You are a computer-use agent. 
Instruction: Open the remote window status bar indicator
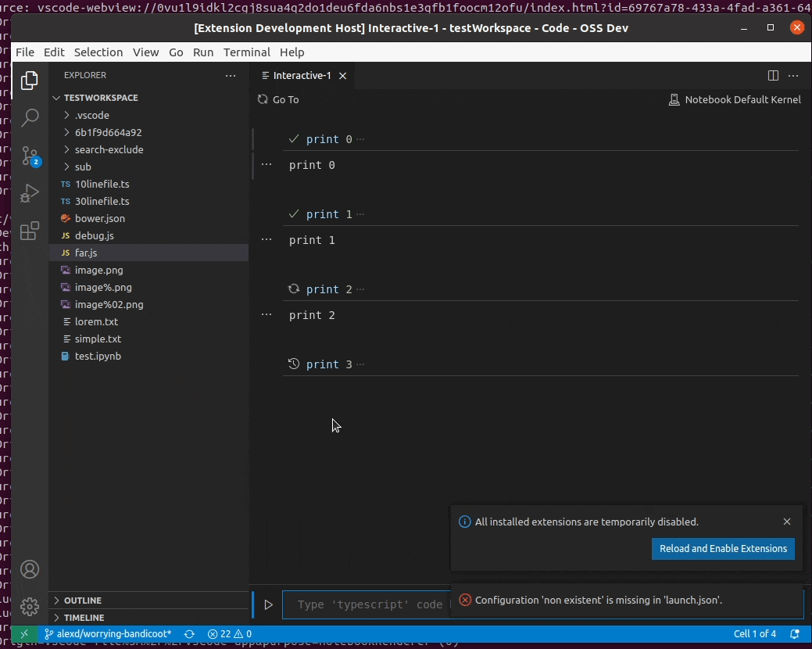pyautogui.click(x=23, y=634)
